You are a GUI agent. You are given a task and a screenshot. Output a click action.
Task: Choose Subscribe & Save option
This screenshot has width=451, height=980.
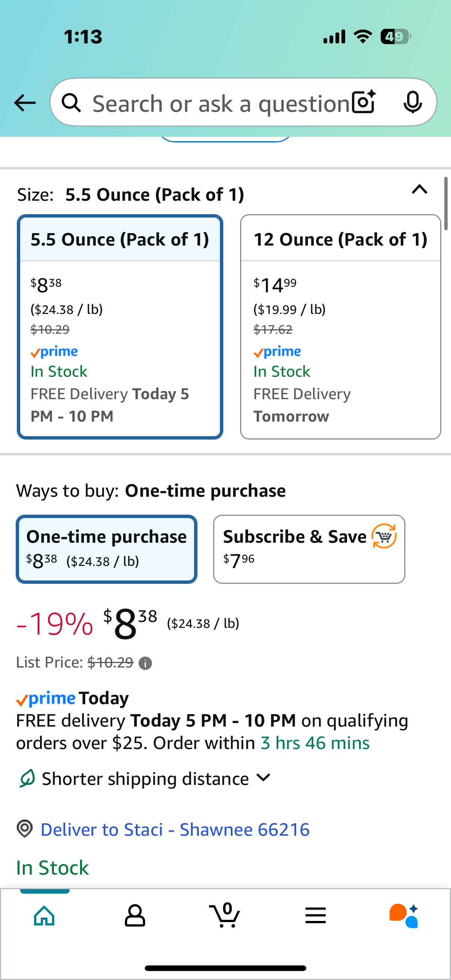[x=309, y=549]
